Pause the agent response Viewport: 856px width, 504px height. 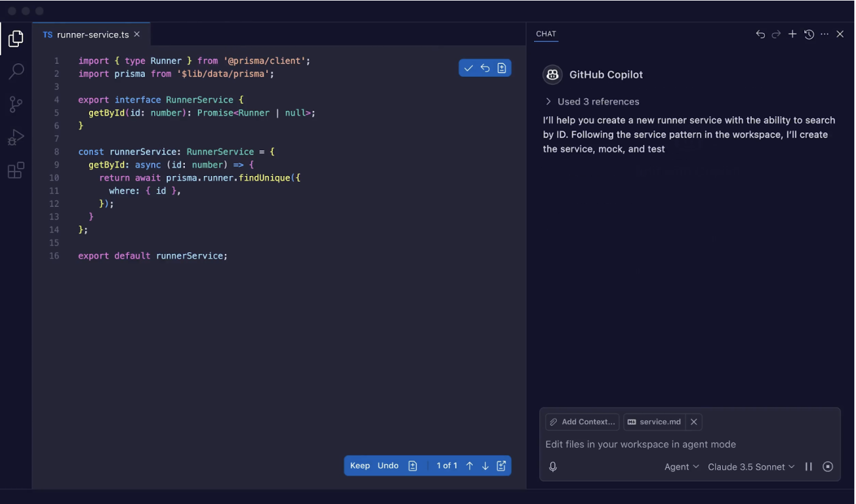pyautogui.click(x=809, y=467)
